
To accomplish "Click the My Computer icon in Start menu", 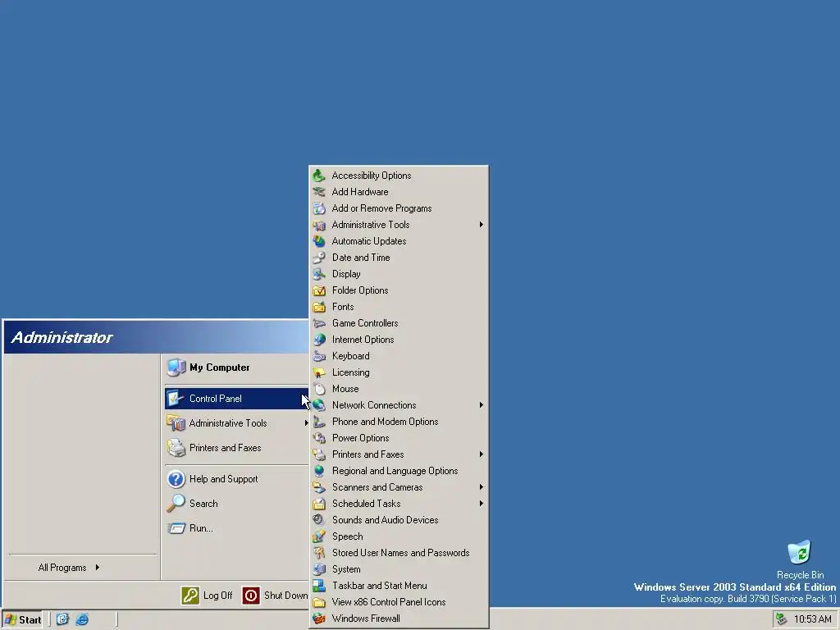I will click(x=176, y=367).
